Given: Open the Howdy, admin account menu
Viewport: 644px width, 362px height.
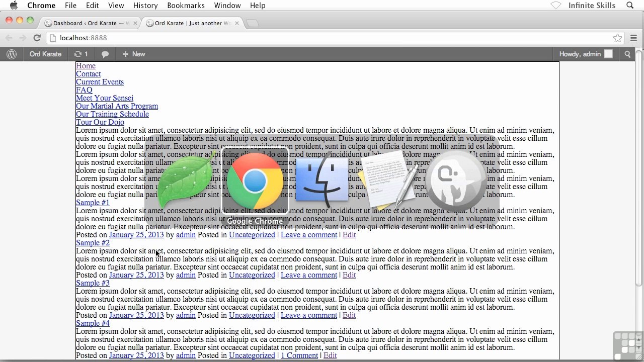Looking at the screenshot, I should (x=586, y=54).
